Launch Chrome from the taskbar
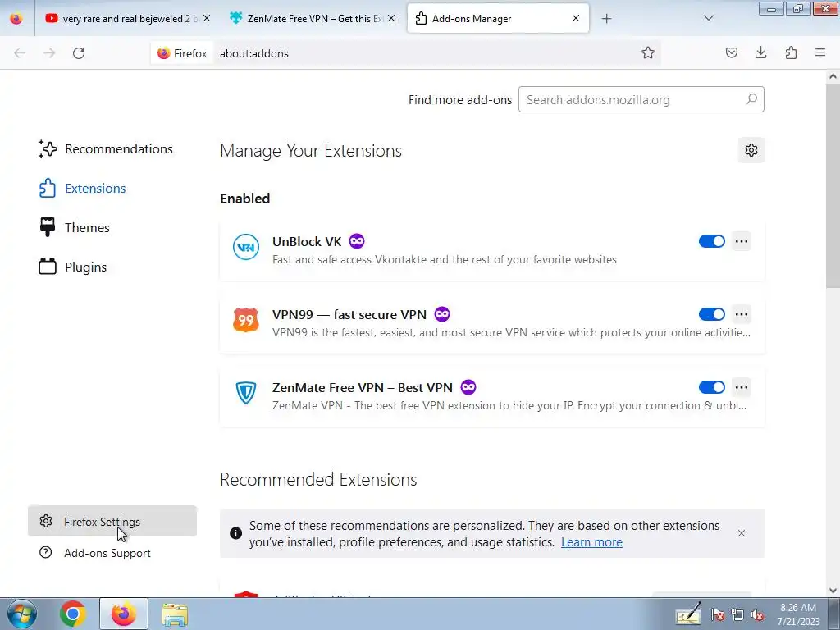 pos(73,614)
